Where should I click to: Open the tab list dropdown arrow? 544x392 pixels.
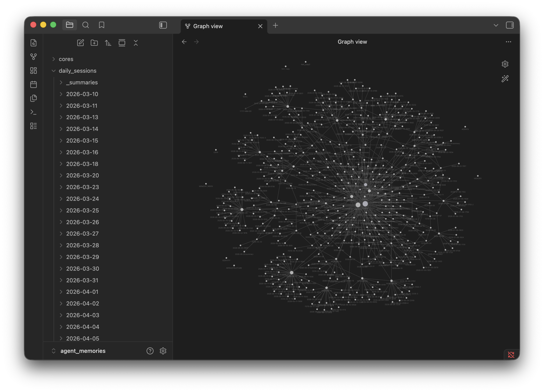pos(496,25)
